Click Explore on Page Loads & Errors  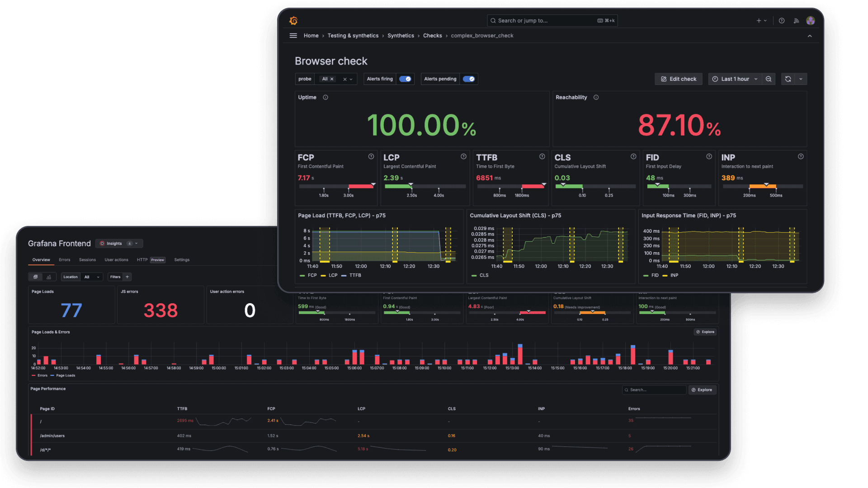(x=705, y=332)
